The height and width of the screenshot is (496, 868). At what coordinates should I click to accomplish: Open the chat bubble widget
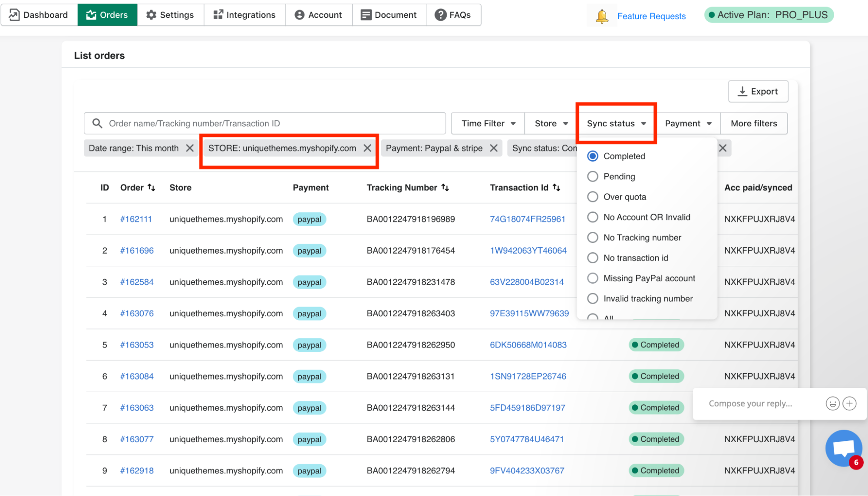point(843,448)
